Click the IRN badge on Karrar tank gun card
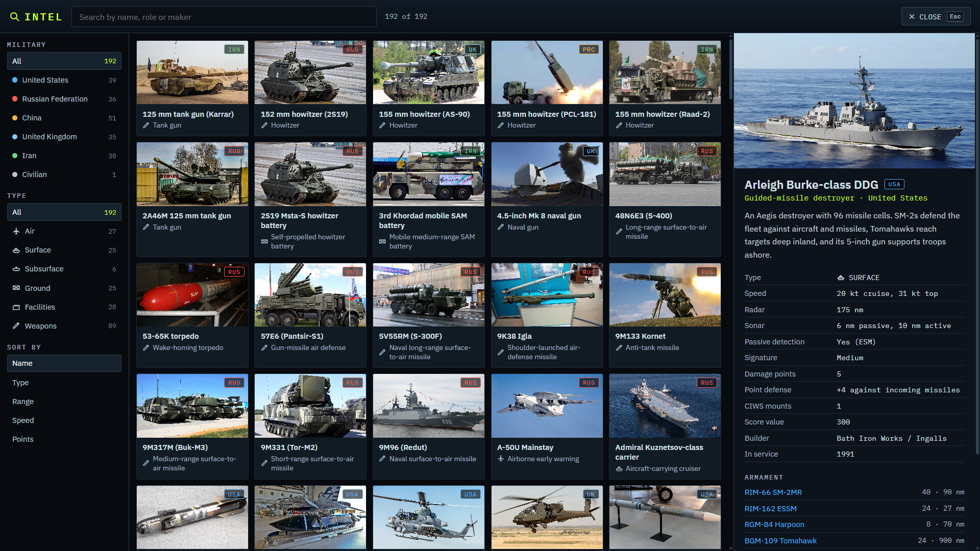980x551 pixels. click(x=234, y=49)
